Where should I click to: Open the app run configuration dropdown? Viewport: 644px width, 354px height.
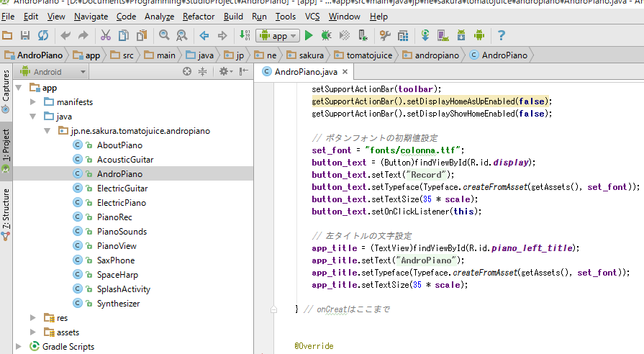(x=277, y=35)
